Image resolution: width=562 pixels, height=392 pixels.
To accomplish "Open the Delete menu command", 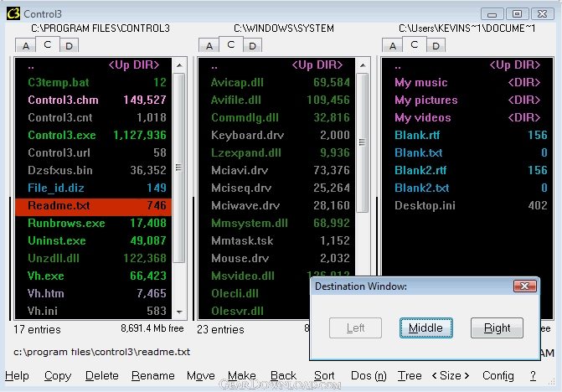I will pos(102,375).
